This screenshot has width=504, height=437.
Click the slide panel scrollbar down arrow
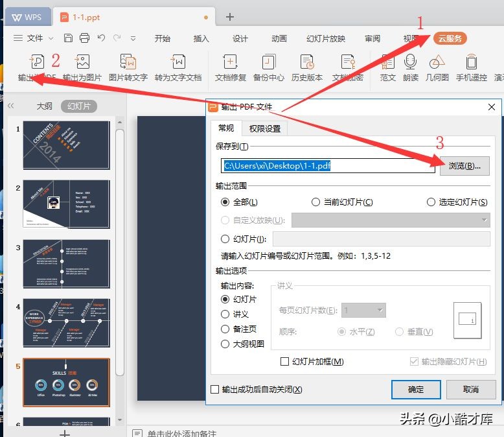pyautogui.click(x=120, y=420)
